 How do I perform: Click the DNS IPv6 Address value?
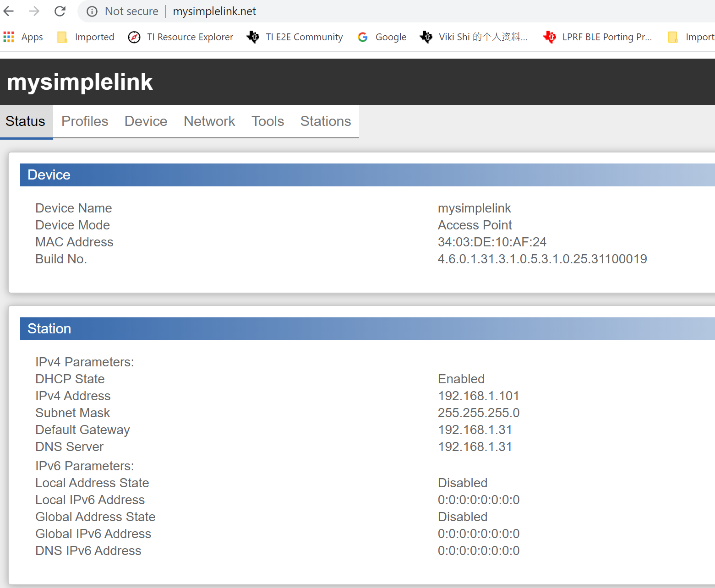(x=479, y=551)
